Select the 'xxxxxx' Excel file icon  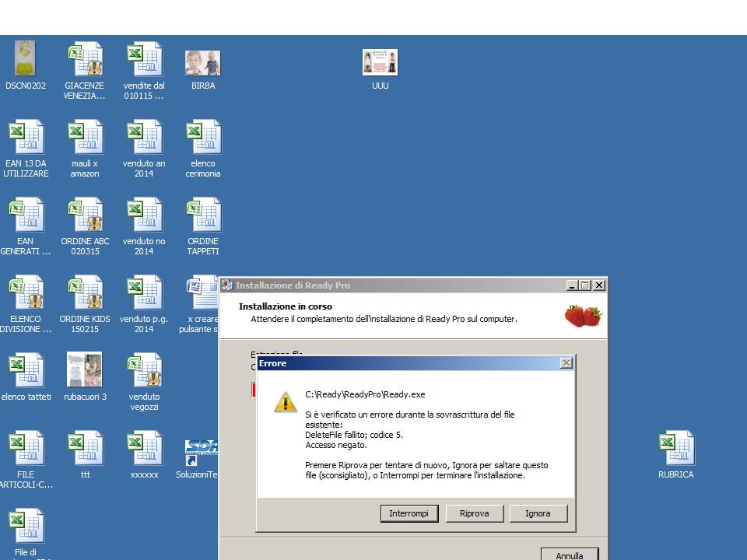point(145,448)
